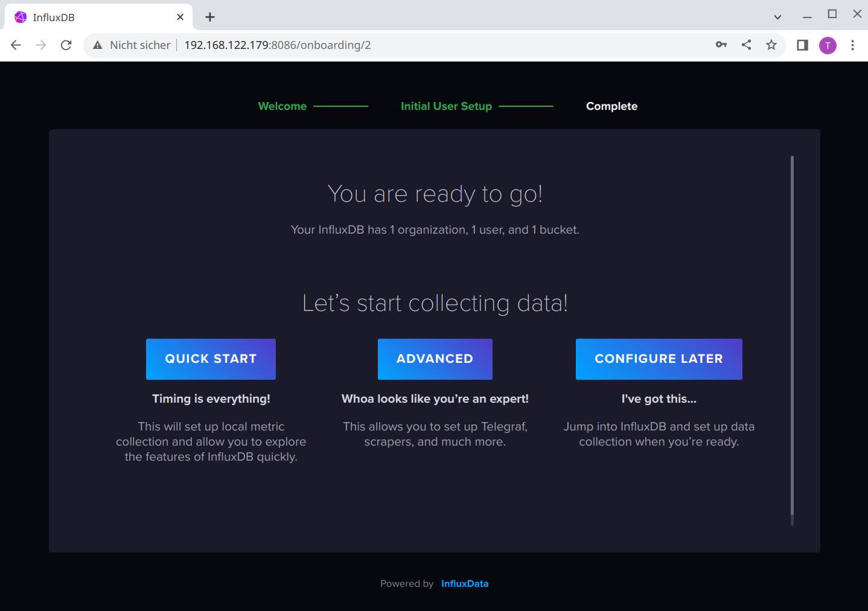This screenshot has width=868, height=611.
Task: Maximize the browser window
Action: pyautogui.click(x=832, y=14)
